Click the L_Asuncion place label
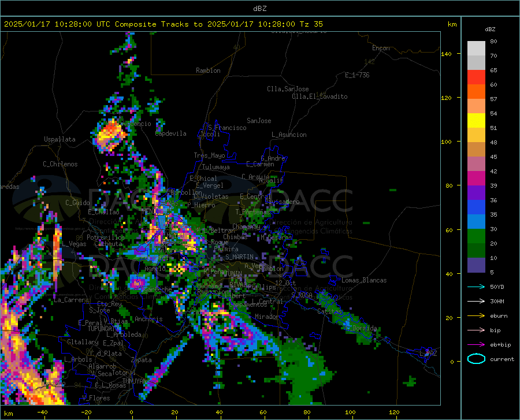Screen dimensions: 520x420 click(x=289, y=135)
